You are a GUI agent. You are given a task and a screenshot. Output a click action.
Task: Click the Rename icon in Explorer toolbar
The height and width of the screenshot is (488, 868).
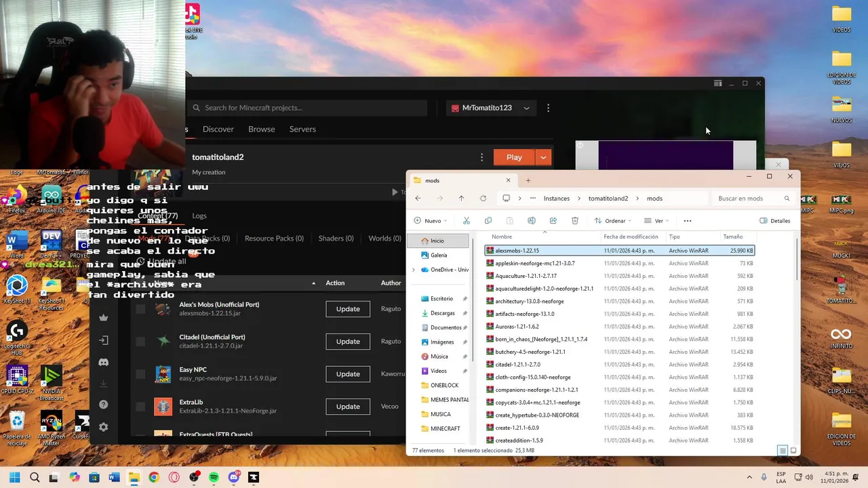531,220
